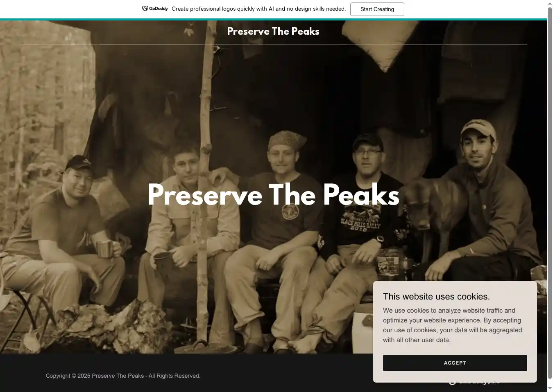The height and width of the screenshot is (392, 553).
Task: Click the scrollbar up arrow
Action: [x=550, y=3]
